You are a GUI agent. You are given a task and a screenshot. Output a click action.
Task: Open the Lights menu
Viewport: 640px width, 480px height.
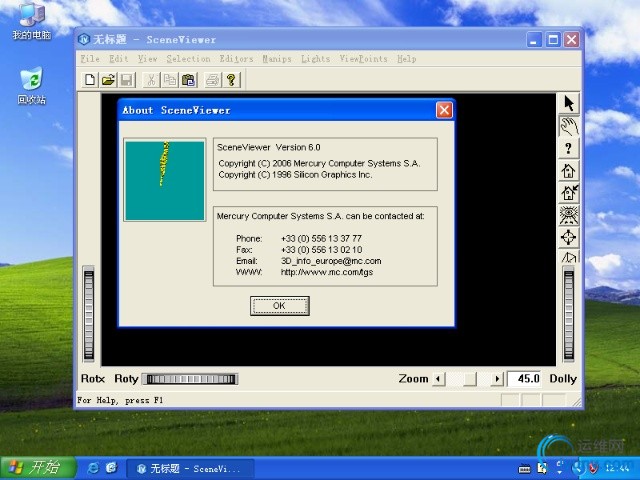tap(316, 59)
